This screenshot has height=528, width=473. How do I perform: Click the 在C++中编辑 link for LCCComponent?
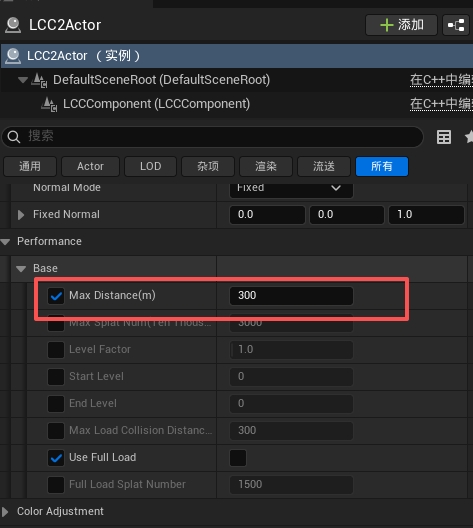coord(441,104)
